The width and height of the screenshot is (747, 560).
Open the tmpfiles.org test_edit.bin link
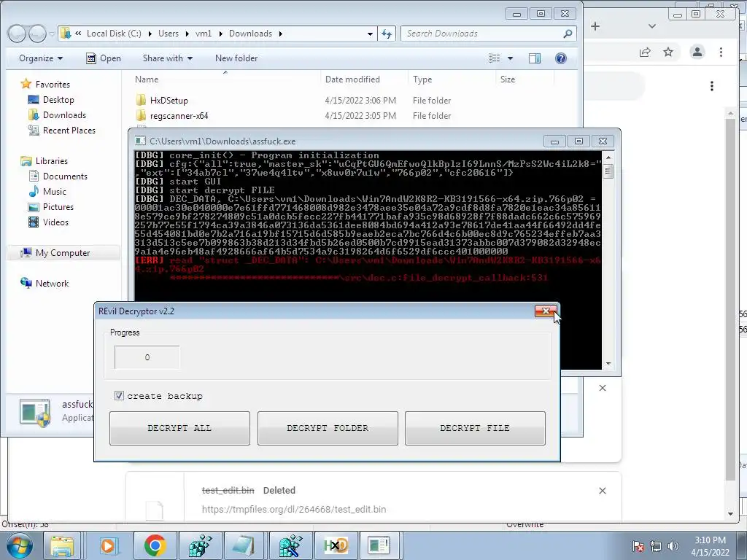[294, 509]
